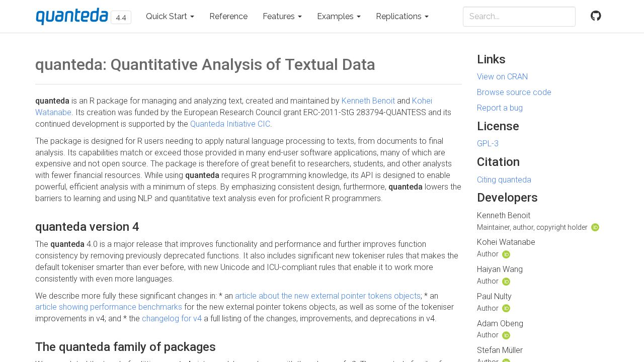
Task: Expand the Quick Start dropdown menu
Action: pyautogui.click(x=170, y=17)
